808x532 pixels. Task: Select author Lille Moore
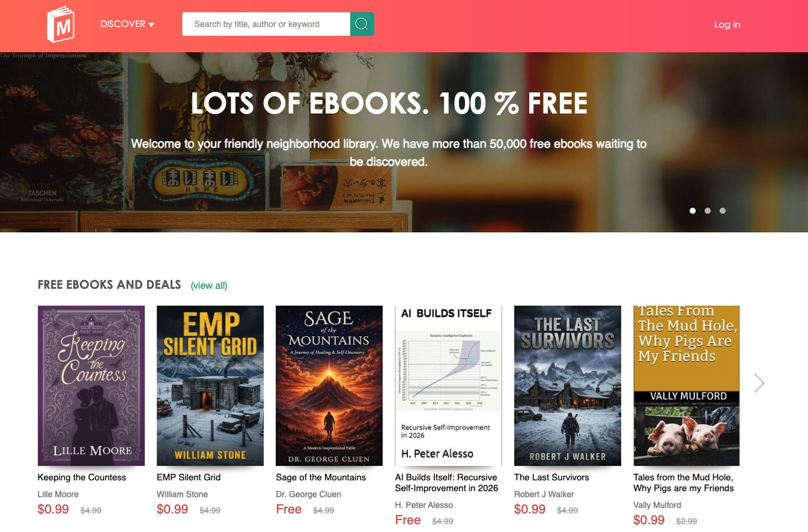58,494
